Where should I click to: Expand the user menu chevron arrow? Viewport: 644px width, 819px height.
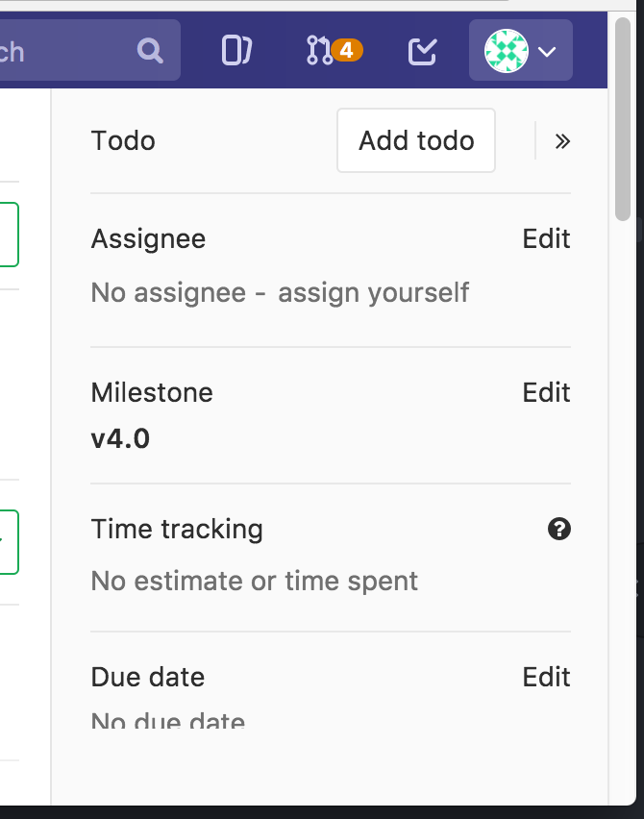[x=547, y=51]
